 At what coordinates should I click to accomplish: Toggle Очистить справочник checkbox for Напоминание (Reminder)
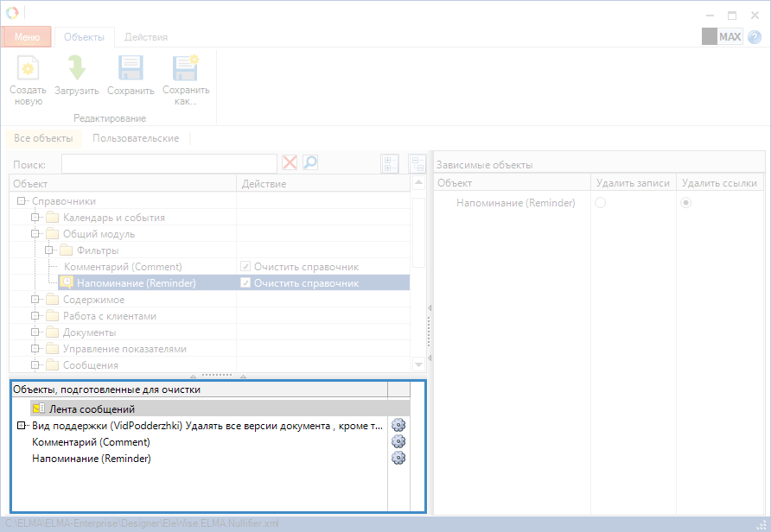245,283
